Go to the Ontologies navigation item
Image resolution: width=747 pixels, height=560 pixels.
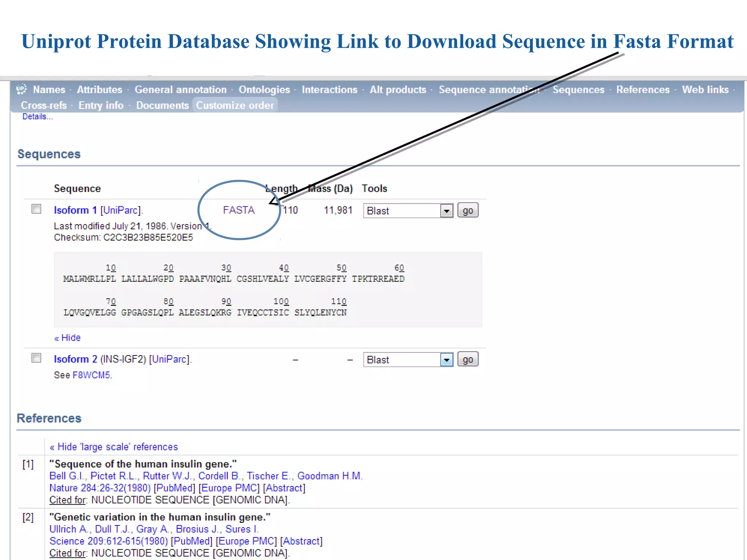(264, 90)
